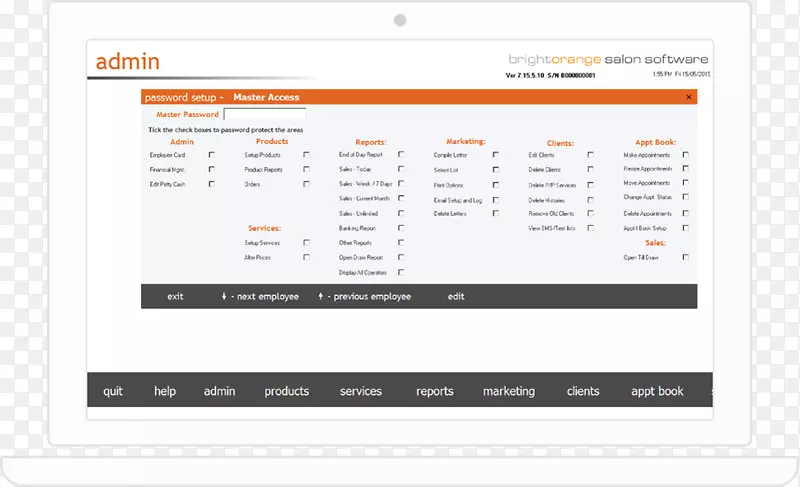Enable the End of Day Report checkbox
Viewport: 800px width, 487px height.
pyautogui.click(x=401, y=155)
